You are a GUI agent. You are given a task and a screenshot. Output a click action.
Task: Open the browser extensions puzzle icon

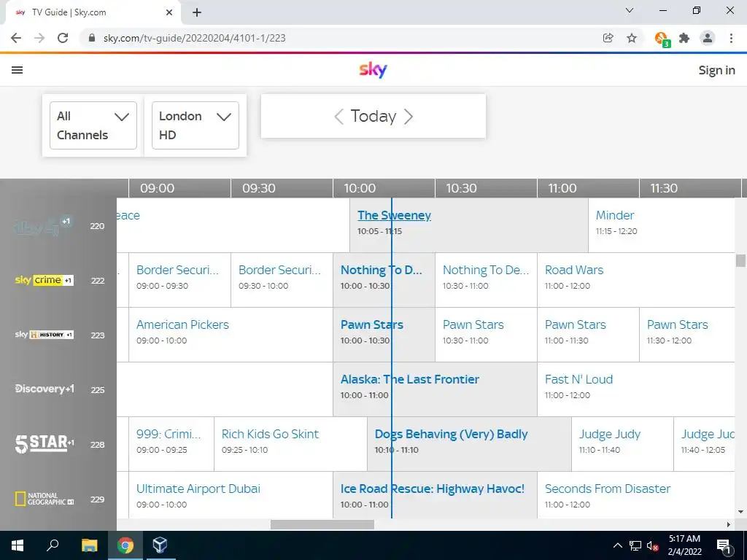click(x=684, y=38)
